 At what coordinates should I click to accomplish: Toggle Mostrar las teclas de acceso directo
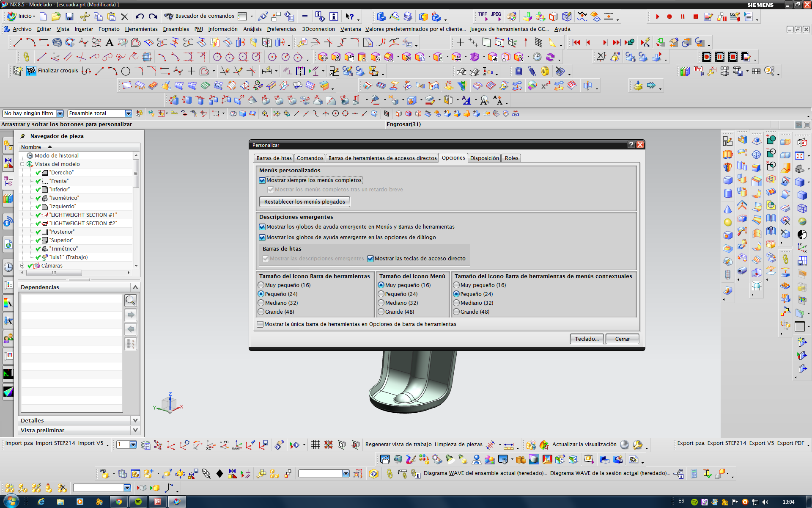[370, 259]
